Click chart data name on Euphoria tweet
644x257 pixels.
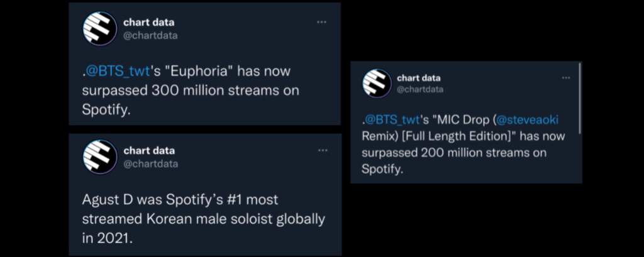coord(148,23)
